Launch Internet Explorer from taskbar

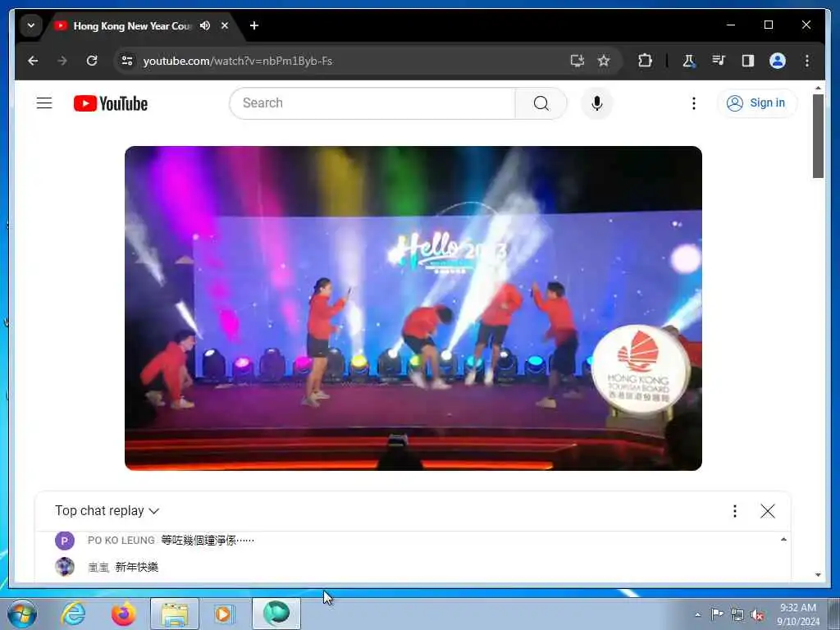coord(73,614)
